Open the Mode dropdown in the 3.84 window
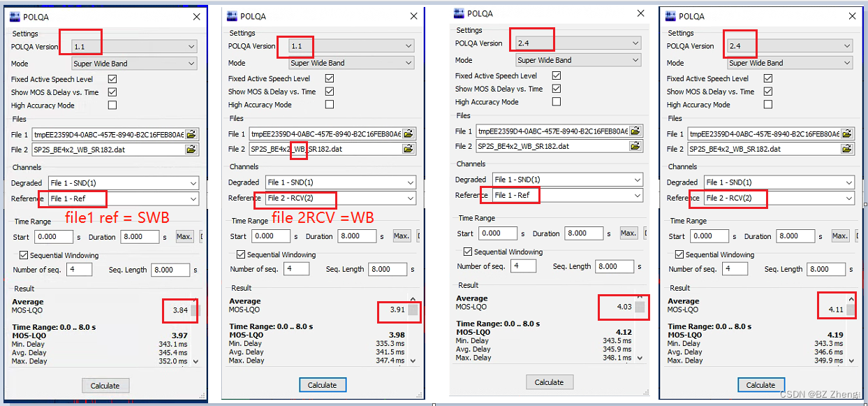This screenshot has height=406, width=868. point(134,64)
